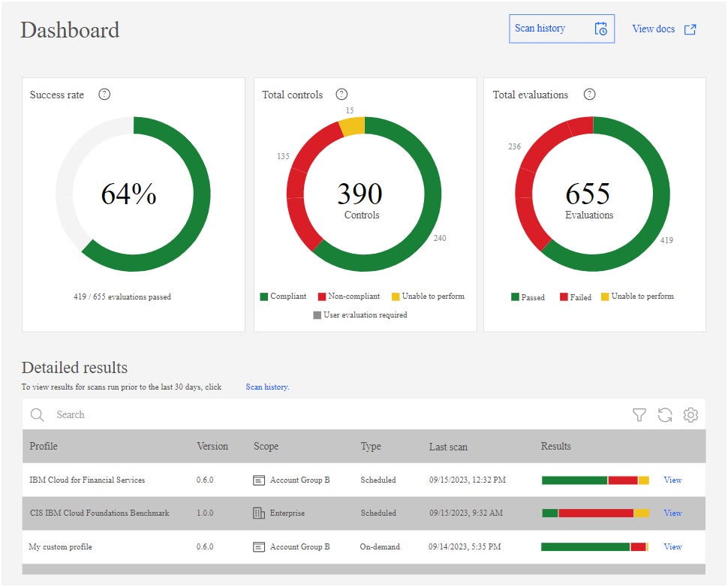Click the 240 compliant controls label
The width and height of the screenshot is (728, 587).
(440, 238)
